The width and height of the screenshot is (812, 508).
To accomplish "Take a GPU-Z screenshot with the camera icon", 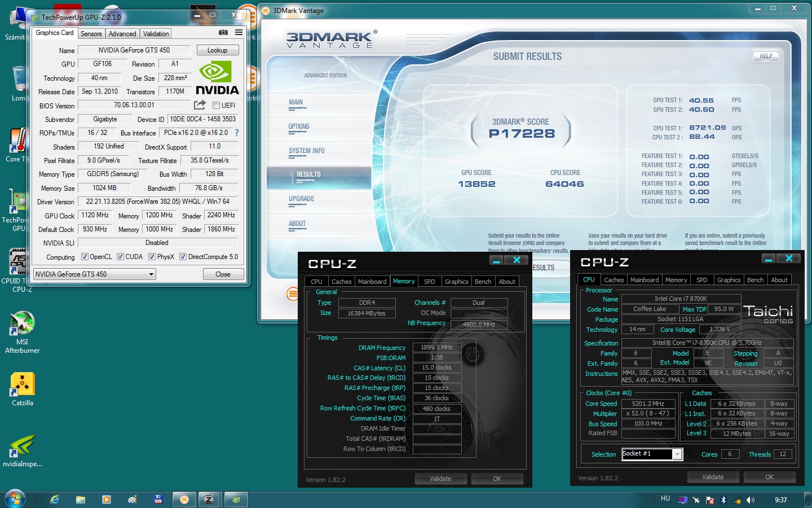I will (x=223, y=33).
